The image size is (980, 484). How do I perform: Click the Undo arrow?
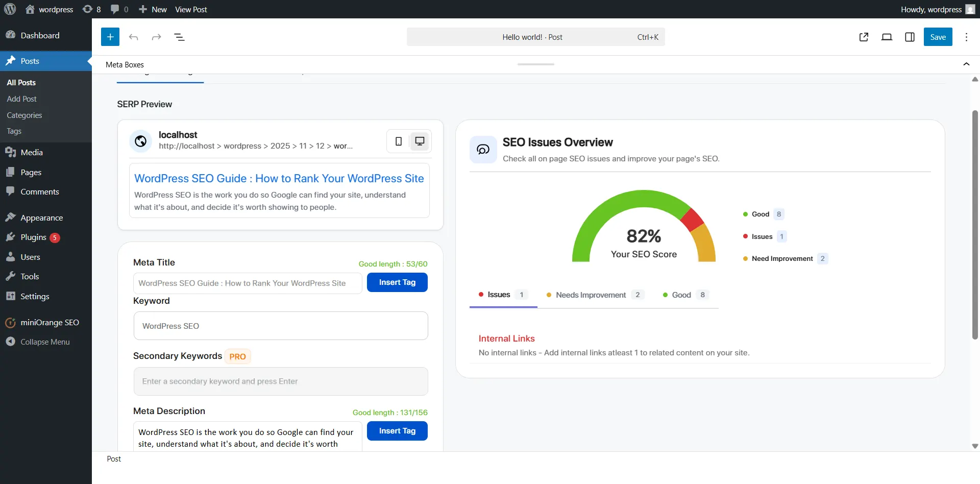pos(134,37)
